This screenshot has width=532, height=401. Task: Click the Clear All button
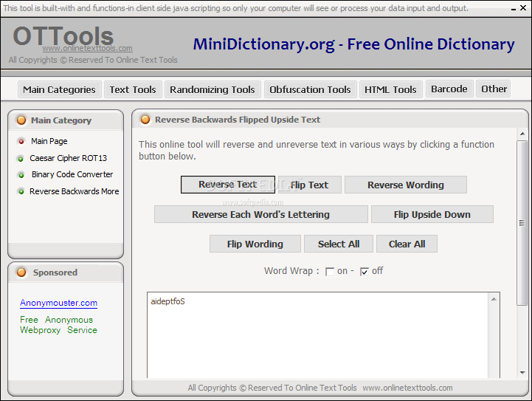pos(407,244)
